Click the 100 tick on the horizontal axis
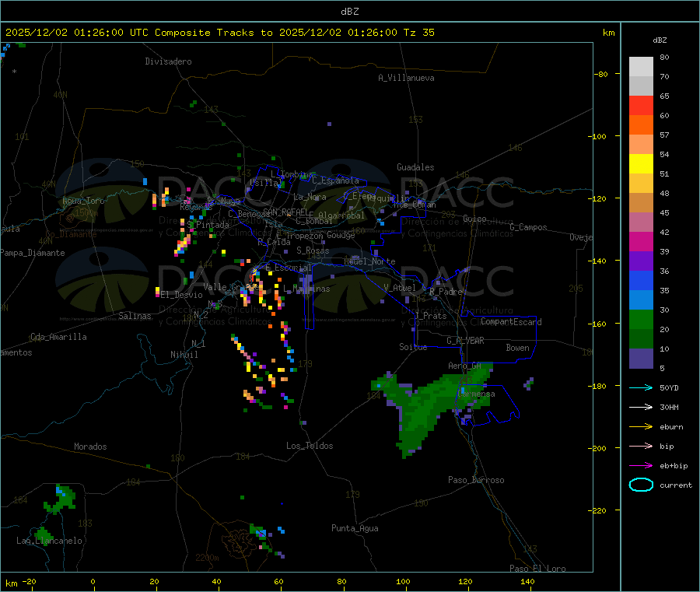Screen dimensions: 700x592 pos(403,581)
